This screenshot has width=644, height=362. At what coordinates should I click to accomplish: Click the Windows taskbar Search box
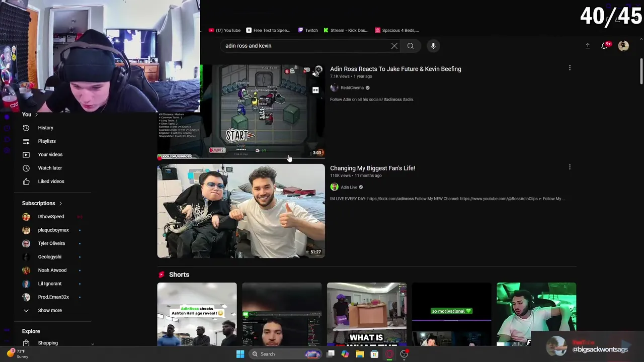[x=285, y=354]
